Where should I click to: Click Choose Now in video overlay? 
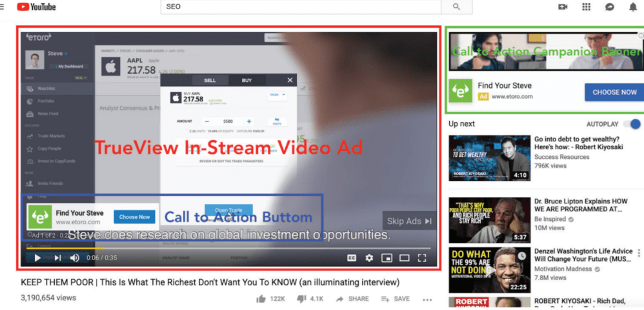pyautogui.click(x=135, y=217)
